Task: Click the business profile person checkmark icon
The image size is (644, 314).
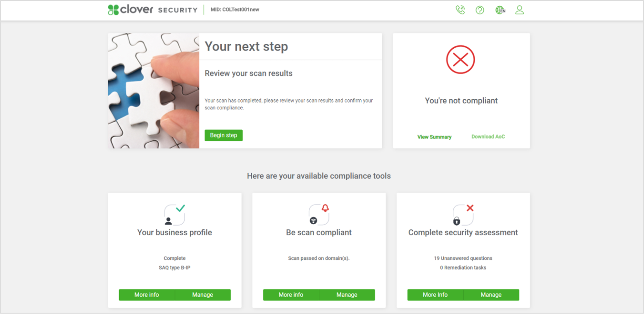Action: click(x=175, y=215)
